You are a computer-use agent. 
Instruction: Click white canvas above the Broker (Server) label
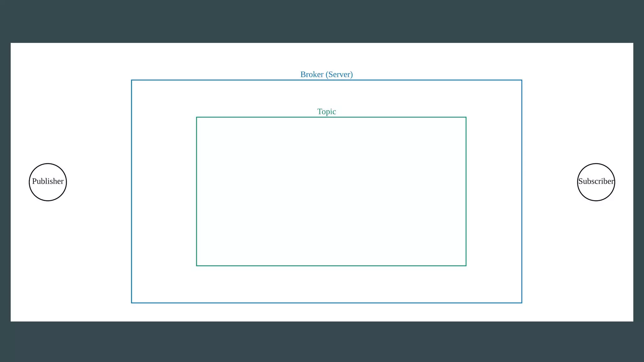tap(326, 57)
